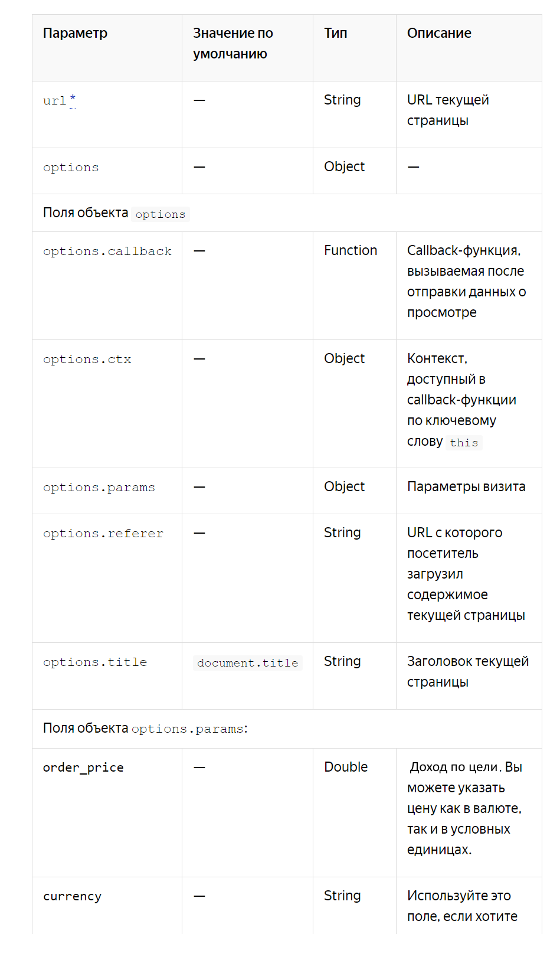The height and width of the screenshot is (957, 560).
Task: Click the currency parameter name
Action: 72,896
